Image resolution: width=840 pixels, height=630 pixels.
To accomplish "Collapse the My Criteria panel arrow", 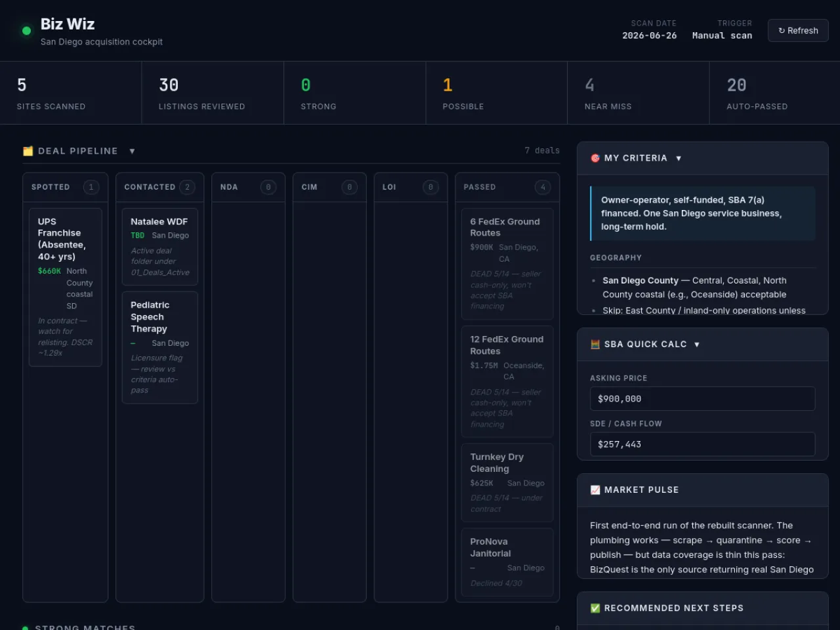I will pyautogui.click(x=679, y=158).
